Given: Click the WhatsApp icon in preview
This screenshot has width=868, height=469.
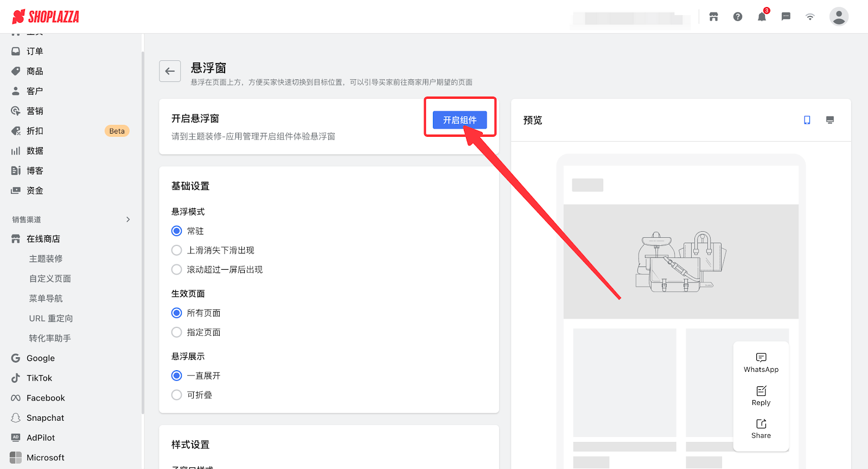Looking at the screenshot, I should (x=761, y=358).
